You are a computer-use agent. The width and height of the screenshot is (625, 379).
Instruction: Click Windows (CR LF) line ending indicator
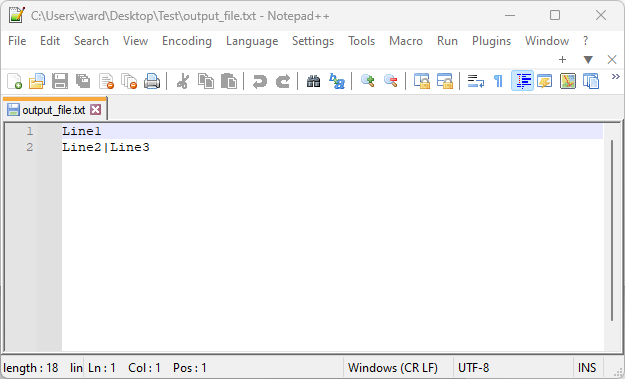(393, 367)
